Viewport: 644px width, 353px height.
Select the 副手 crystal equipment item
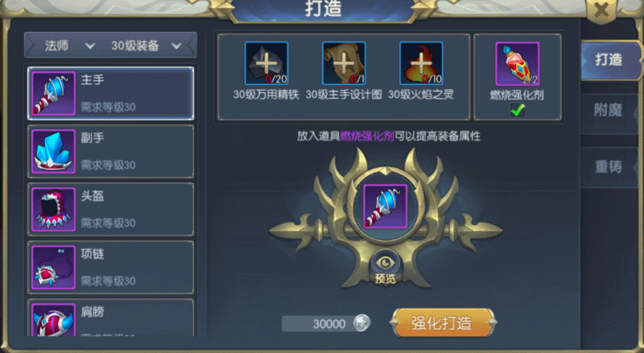tap(110, 152)
